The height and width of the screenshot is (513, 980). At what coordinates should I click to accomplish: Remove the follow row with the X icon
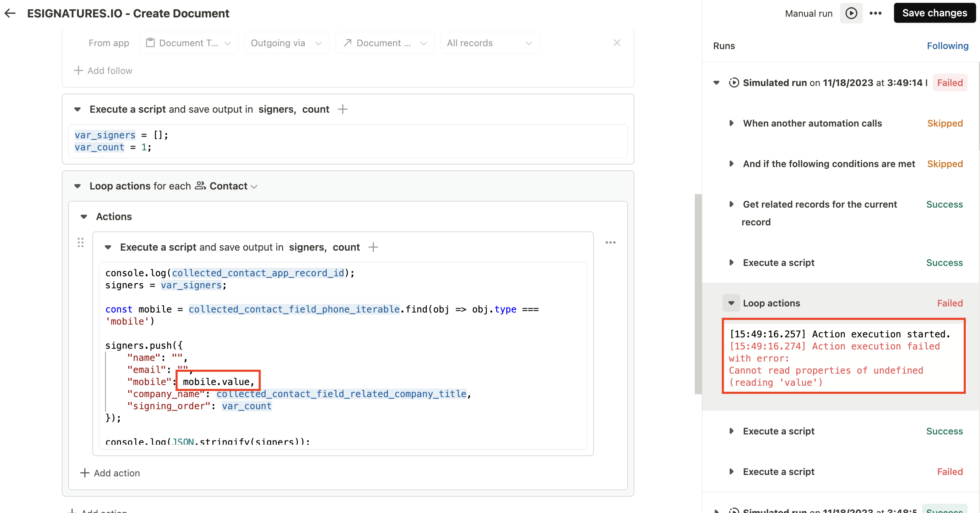617,43
